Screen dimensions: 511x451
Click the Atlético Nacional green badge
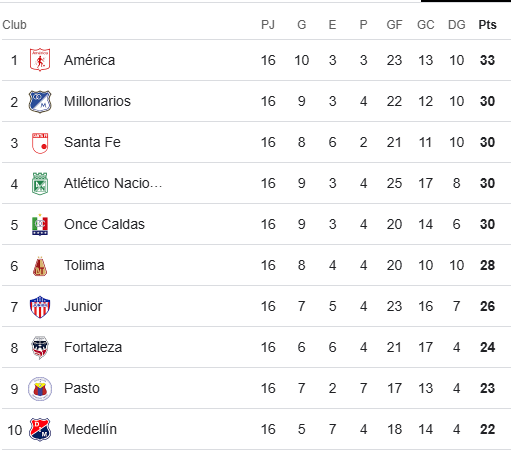40,183
